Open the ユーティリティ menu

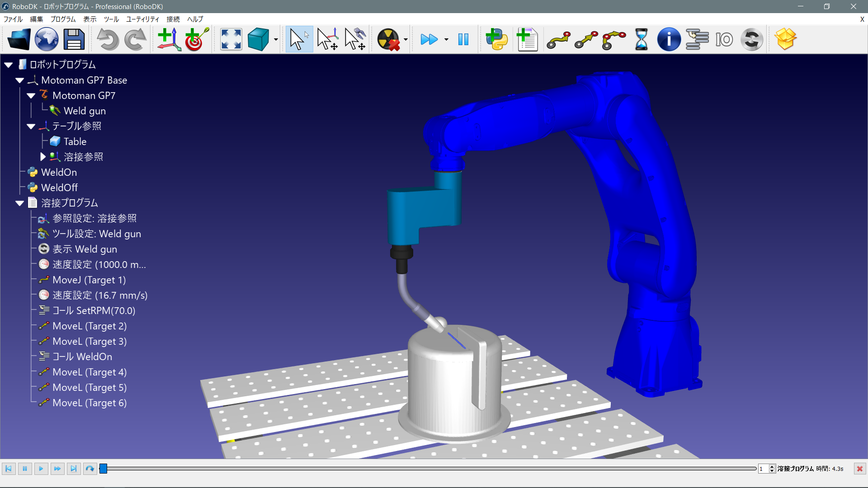[142, 19]
